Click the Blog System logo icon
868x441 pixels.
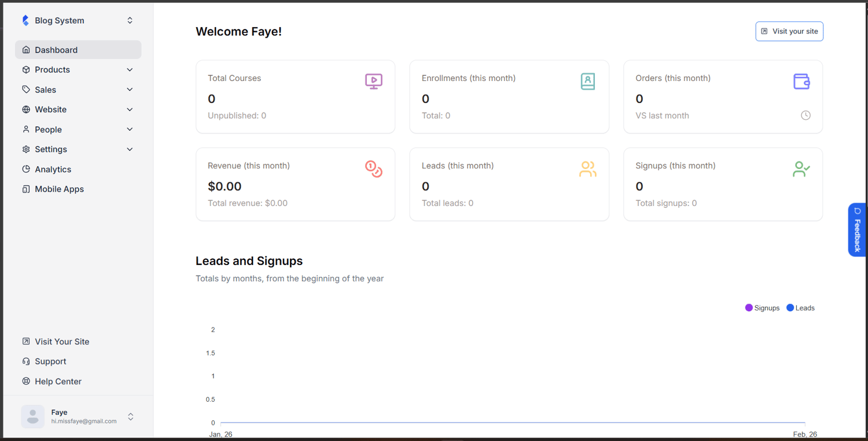(25, 20)
